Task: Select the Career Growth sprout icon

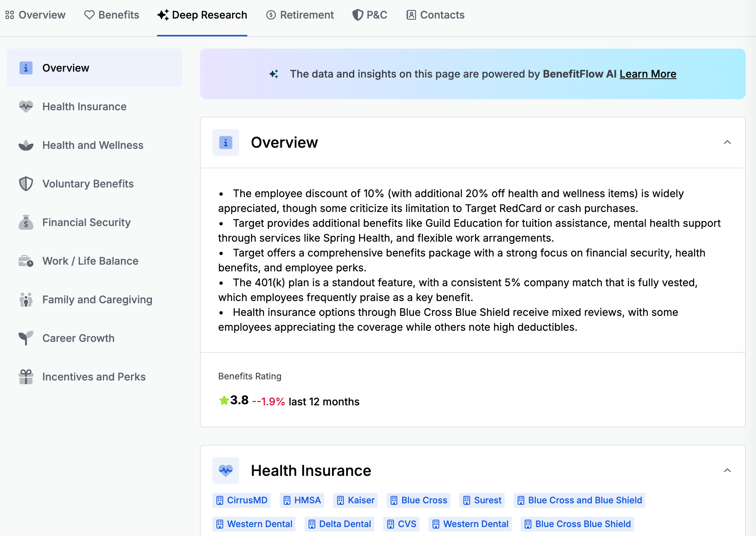Action: point(25,338)
